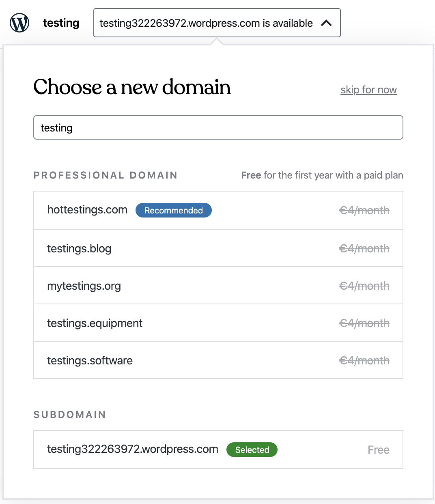Click the Recommended badge
The width and height of the screenshot is (435, 504).
click(174, 210)
